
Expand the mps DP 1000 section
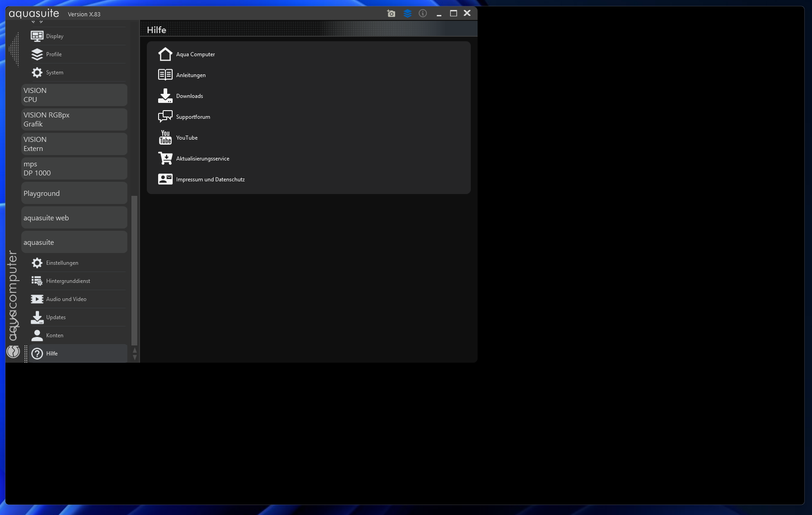[x=74, y=169]
